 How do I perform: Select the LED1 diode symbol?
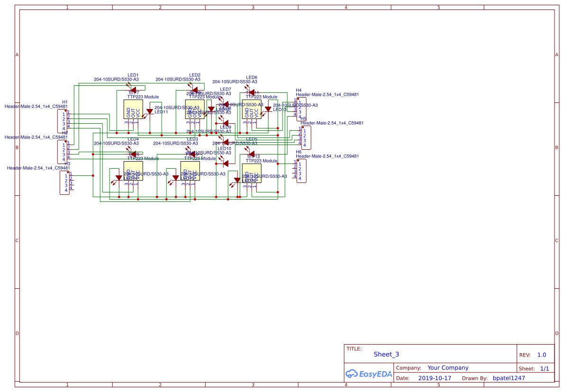pyautogui.click(x=133, y=89)
